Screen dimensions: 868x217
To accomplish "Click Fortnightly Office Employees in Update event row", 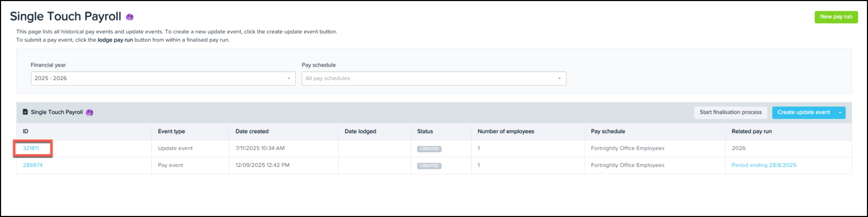I will (x=627, y=148).
